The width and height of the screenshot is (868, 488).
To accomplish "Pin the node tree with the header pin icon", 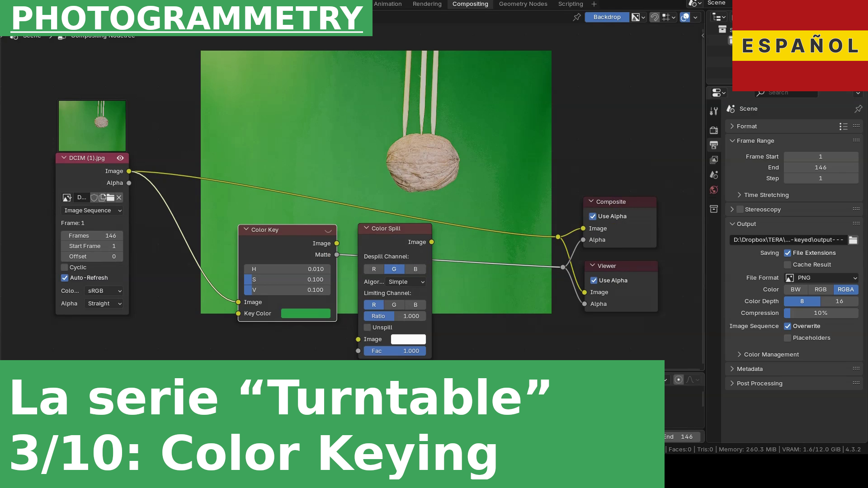I will [577, 17].
